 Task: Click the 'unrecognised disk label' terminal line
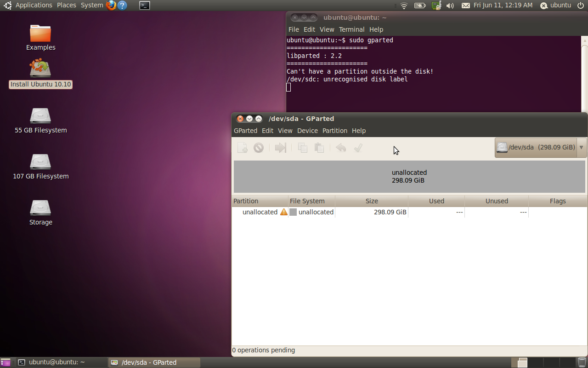pos(347,79)
